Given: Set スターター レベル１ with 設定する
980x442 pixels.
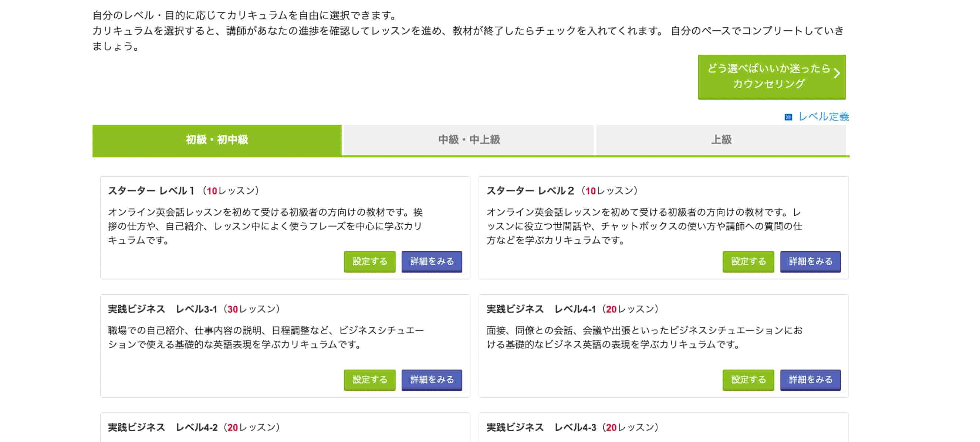Looking at the screenshot, I should click(x=369, y=262).
